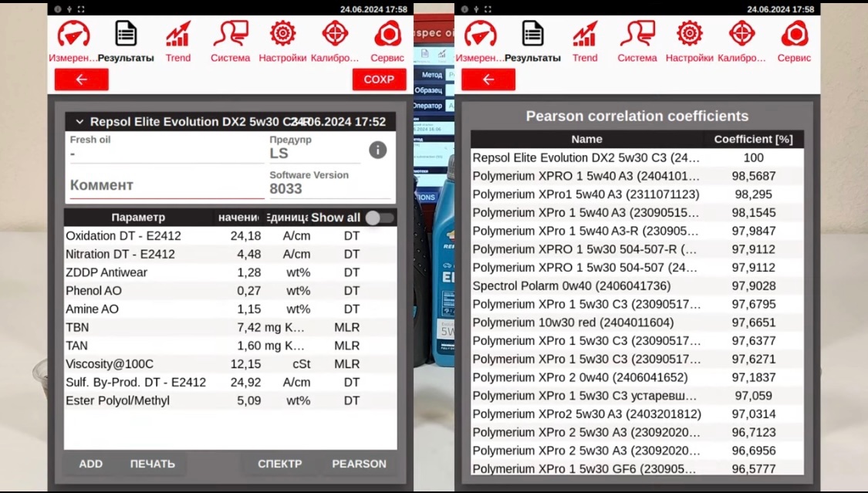The image size is (868, 493).
Task: Open Система icon in the Pearson panel
Action: tap(637, 34)
